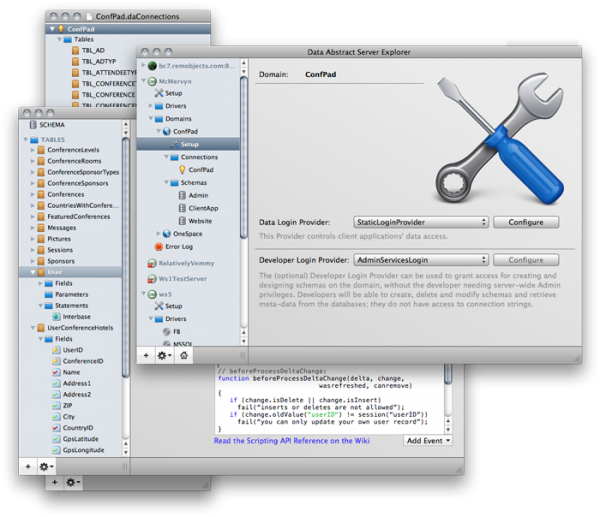Select the Admin schema icon
This screenshot has width=600, height=517.
[180, 195]
